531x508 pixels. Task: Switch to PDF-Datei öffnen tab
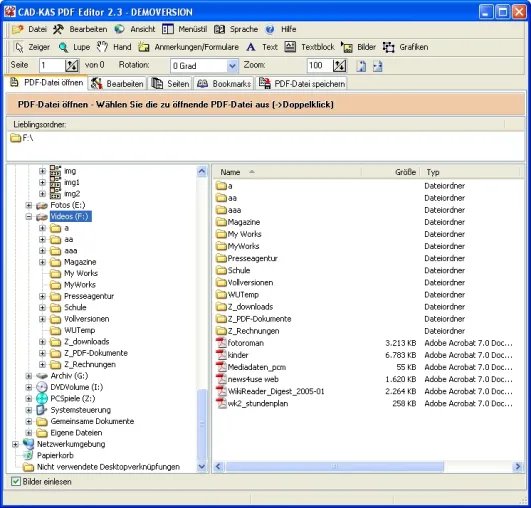tap(46, 83)
